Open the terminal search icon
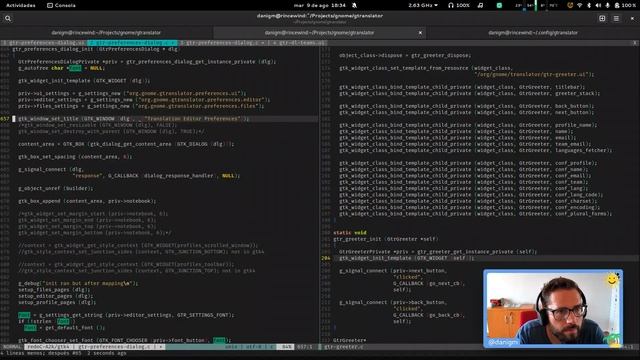Image resolution: width=640 pixels, height=360 pixels. point(8,18)
